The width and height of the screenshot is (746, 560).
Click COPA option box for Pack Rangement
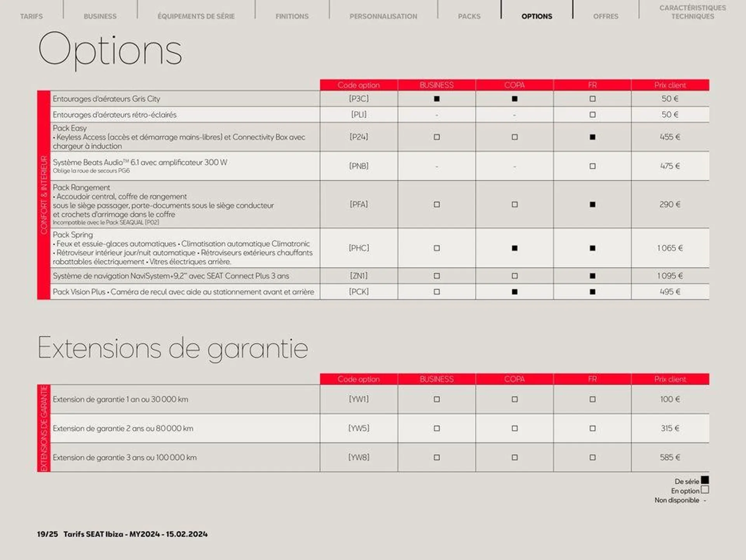point(514,204)
